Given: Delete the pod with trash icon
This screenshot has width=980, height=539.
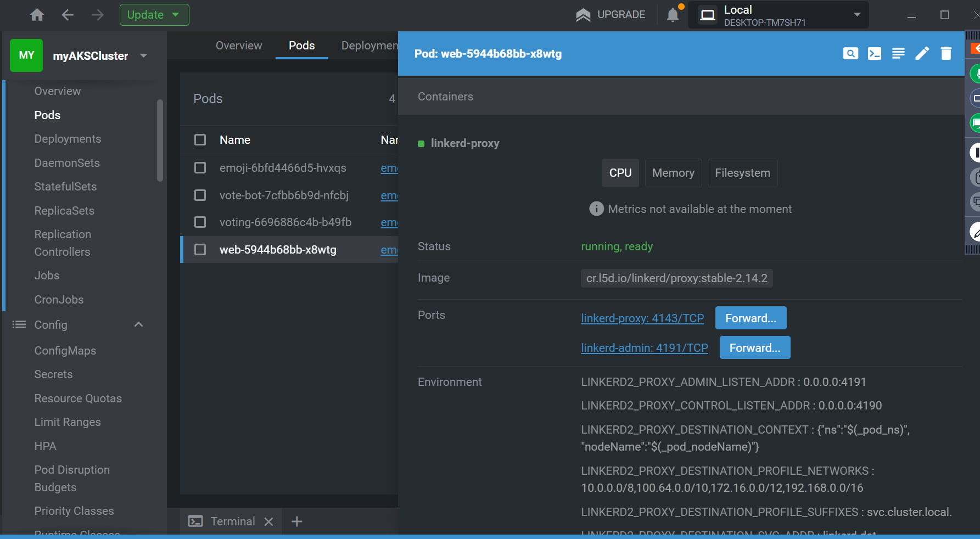Looking at the screenshot, I should pos(946,53).
